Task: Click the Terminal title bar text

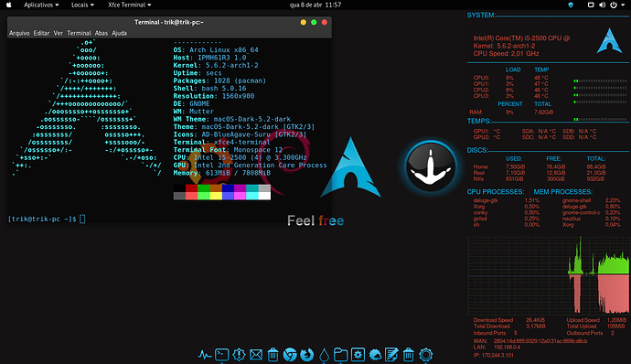Action: click(169, 22)
